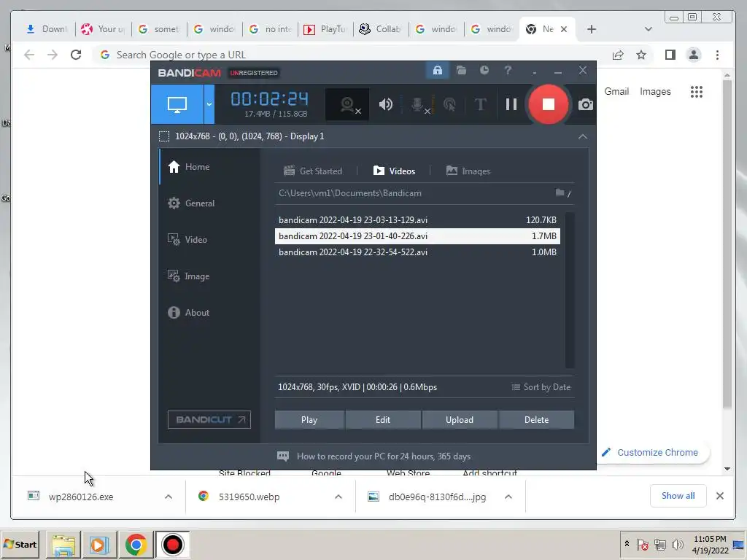Viewport: 747px width, 560px height.
Task: Pause the Bandicam recording
Action: (x=511, y=104)
